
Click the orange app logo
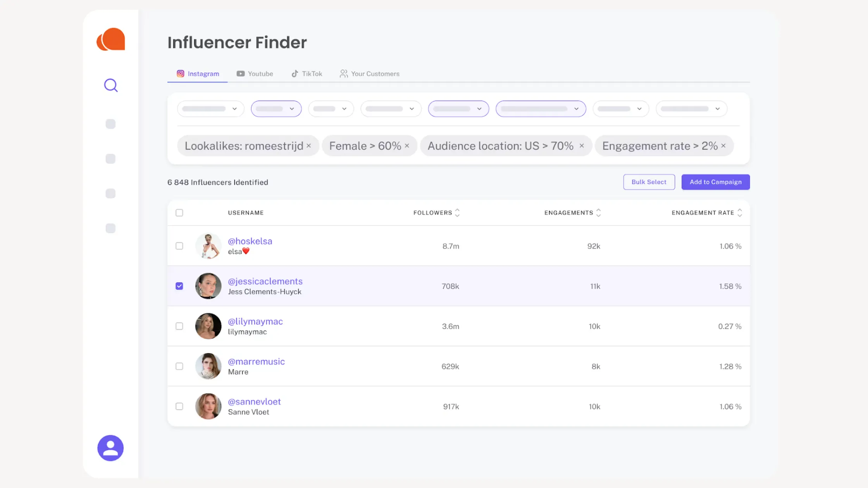click(111, 39)
